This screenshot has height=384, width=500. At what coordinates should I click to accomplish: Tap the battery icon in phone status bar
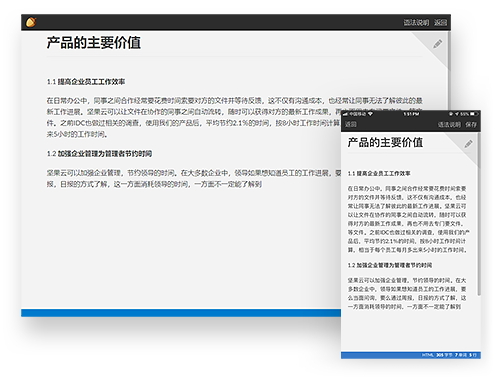click(473, 114)
